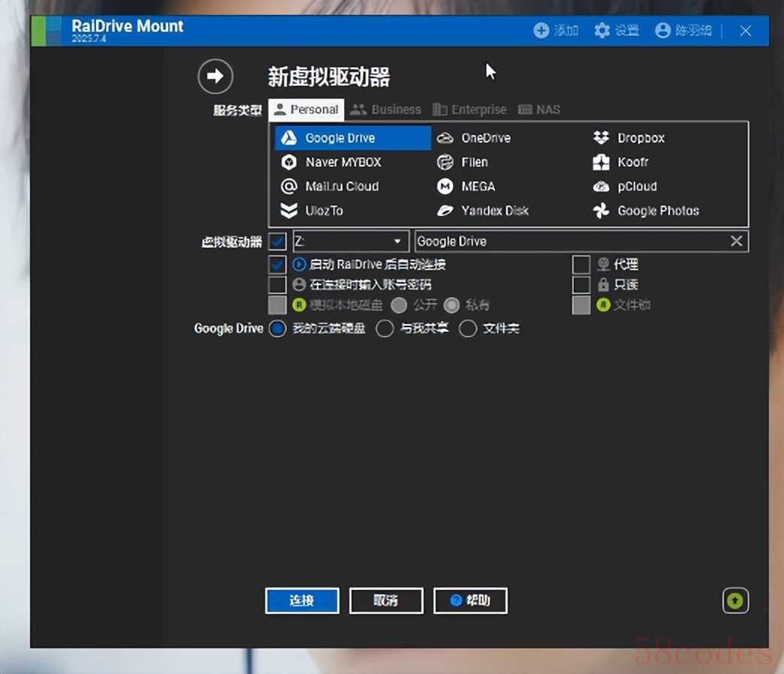Click the 取消 cancel button
Viewport: 784px width, 674px height.
coord(386,600)
